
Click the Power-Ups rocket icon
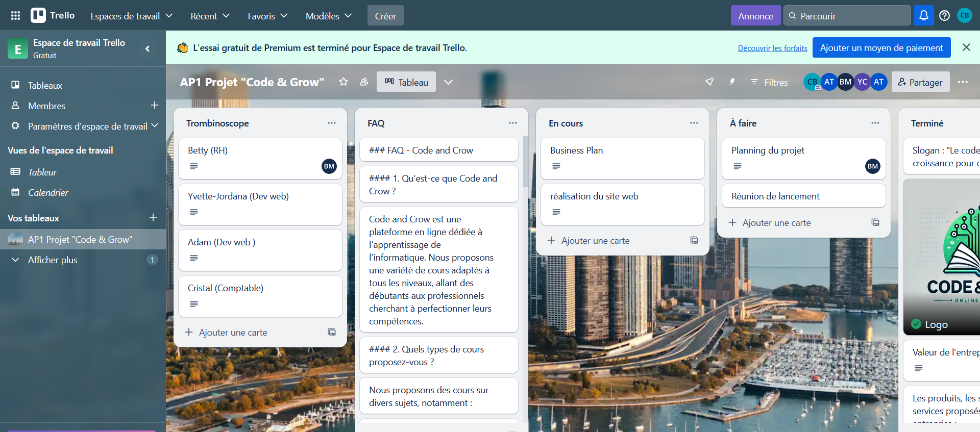click(x=709, y=82)
